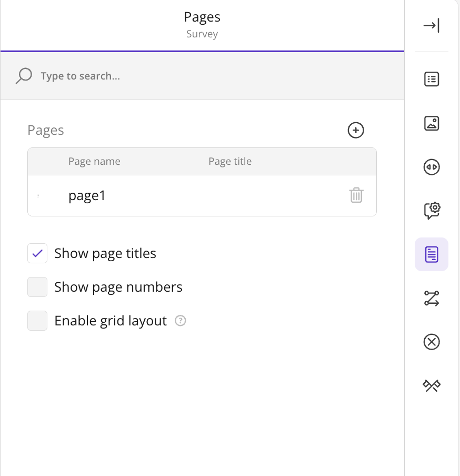Select the Pages document icon in sidebar
This screenshot has height=476, width=460.
click(431, 254)
